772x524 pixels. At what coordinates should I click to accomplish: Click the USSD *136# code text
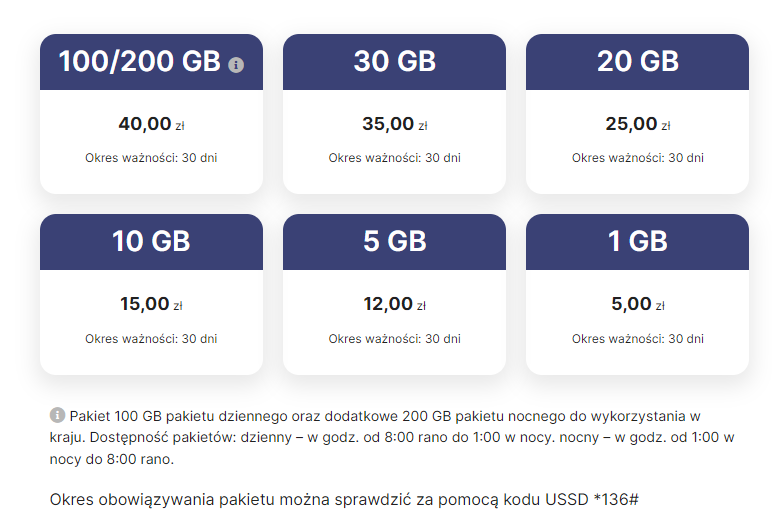[x=592, y=499]
